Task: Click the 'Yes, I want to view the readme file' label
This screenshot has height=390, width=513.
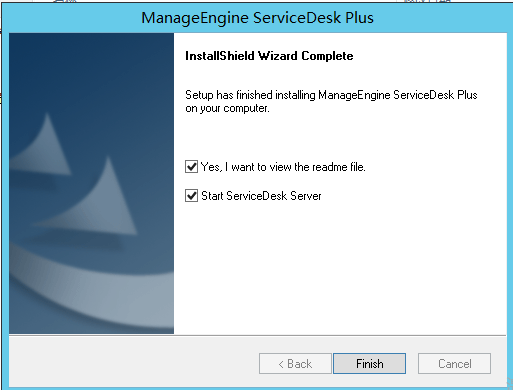Action: tap(283, 167)
